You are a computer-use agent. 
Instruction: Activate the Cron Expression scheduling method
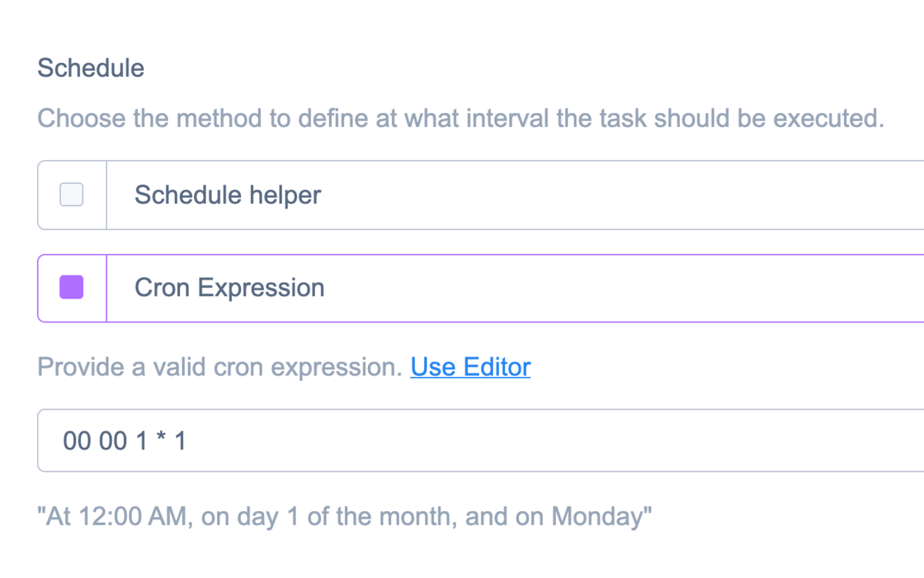coord(385,287)
